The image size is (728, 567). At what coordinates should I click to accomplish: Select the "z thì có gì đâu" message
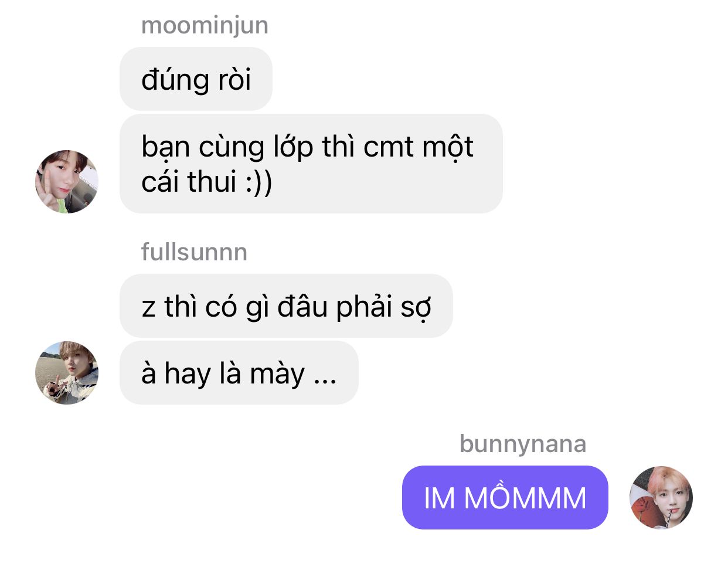[x=286, y=305]
